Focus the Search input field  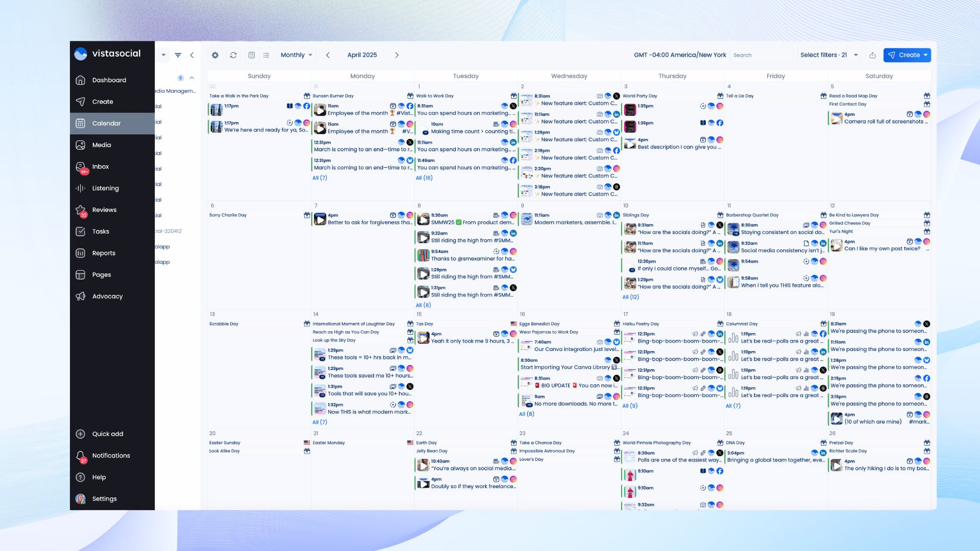pos(761,55)
